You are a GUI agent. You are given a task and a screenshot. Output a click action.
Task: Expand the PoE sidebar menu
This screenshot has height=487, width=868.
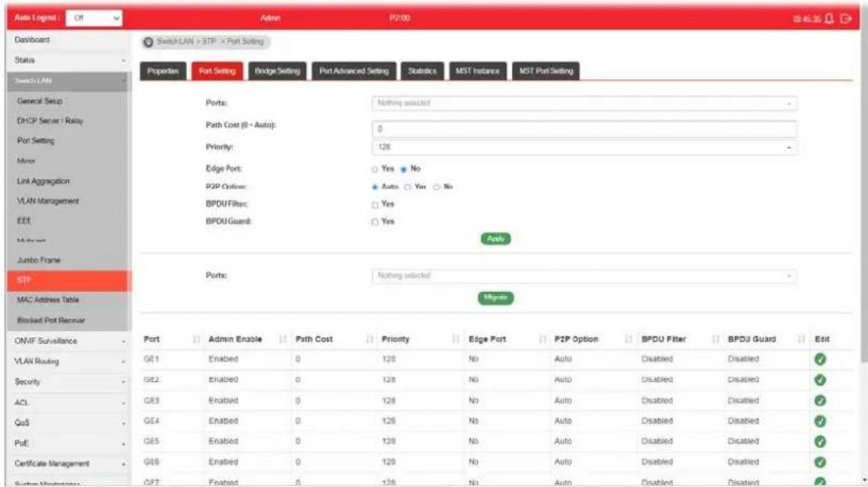pyautogui.click(x=68, y=443)
